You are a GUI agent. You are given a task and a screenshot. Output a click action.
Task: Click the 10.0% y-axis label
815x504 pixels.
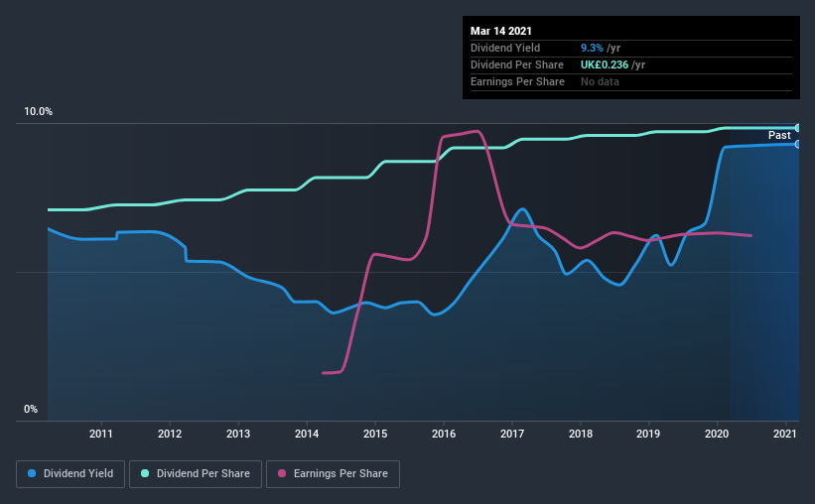tap(39, 112)
